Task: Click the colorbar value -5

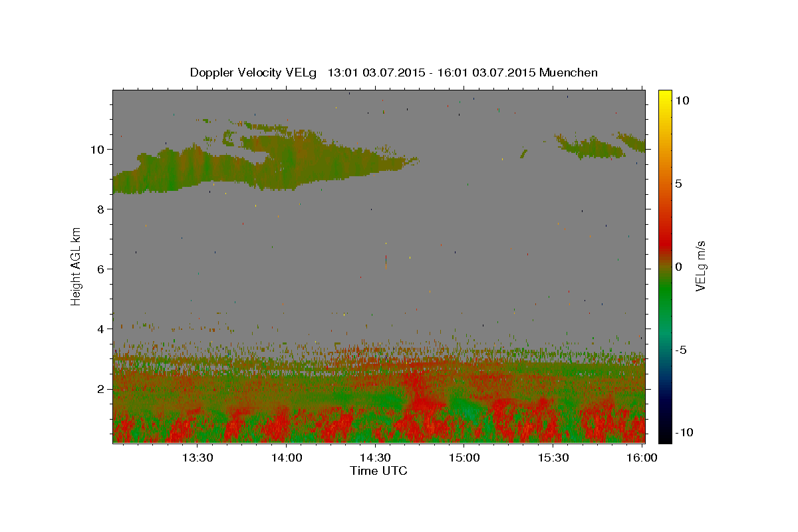Action: point(680,350)
